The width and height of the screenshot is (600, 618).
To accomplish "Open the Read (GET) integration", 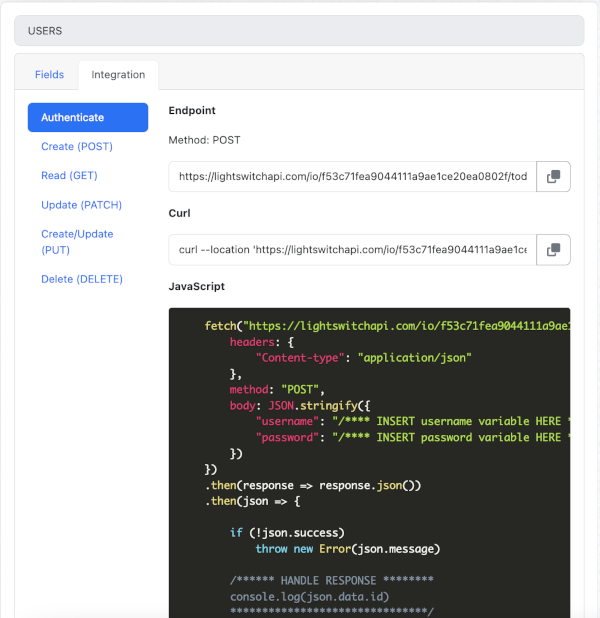I will (69, 175).
